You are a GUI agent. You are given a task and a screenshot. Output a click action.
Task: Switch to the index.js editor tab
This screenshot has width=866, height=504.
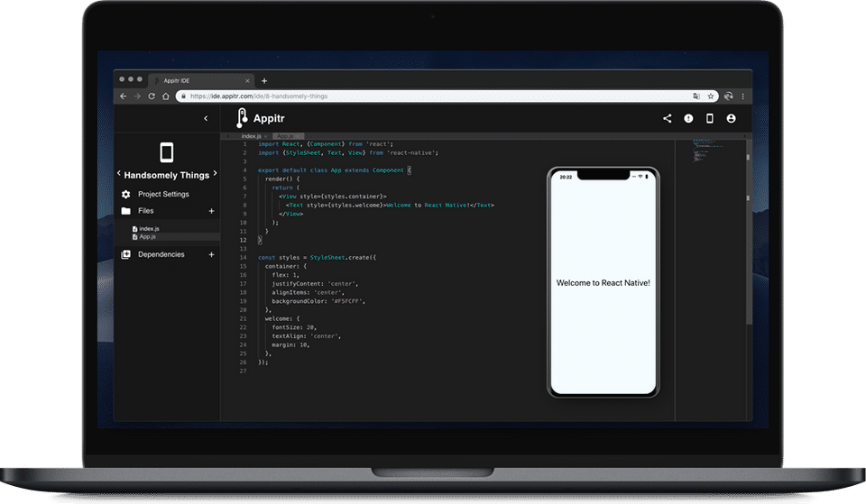point(252,136)
